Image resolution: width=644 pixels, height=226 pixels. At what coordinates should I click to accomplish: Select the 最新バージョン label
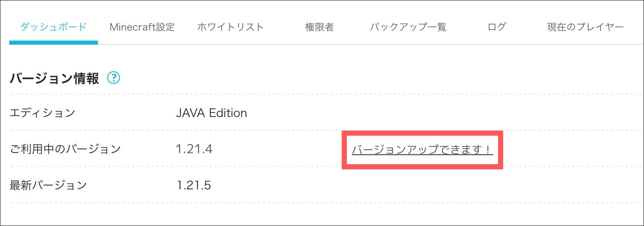pyautogui.click(x=48, y=185)
